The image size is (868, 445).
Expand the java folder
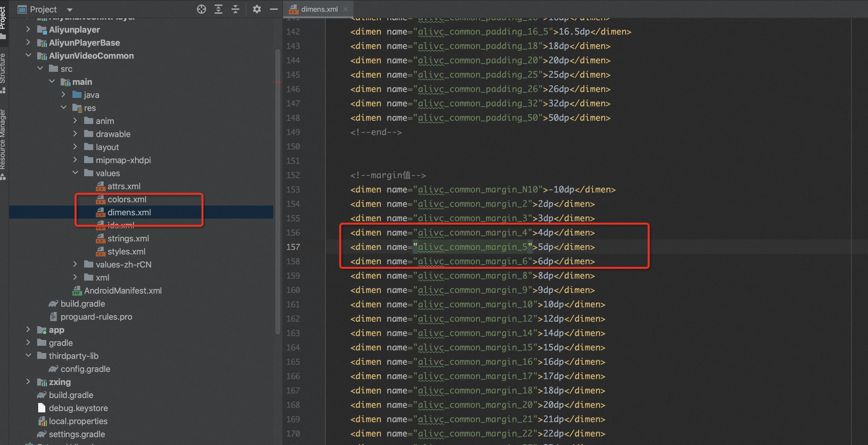point(63,95)
